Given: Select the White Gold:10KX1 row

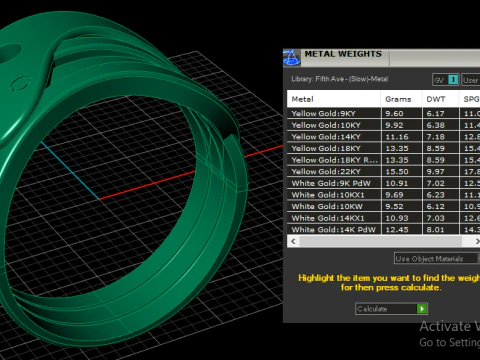Looking at the screenshot, I should pos(383,195).
